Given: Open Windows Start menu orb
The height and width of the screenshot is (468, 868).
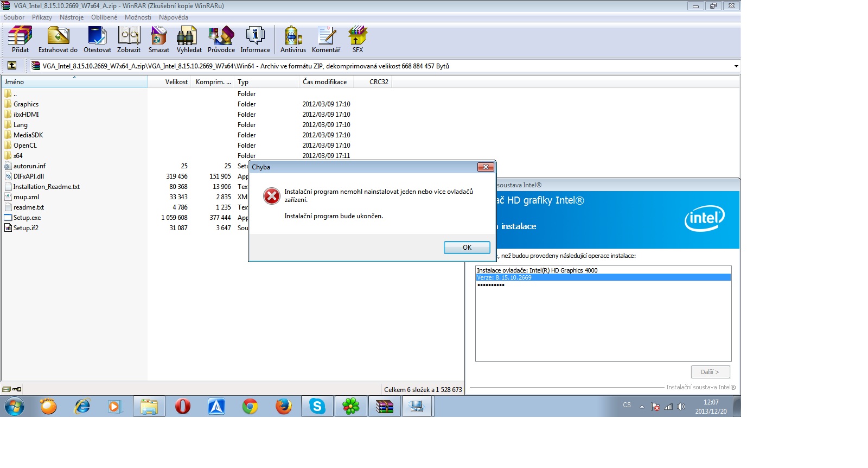Looking at the screenshot, I should (15, 406).
